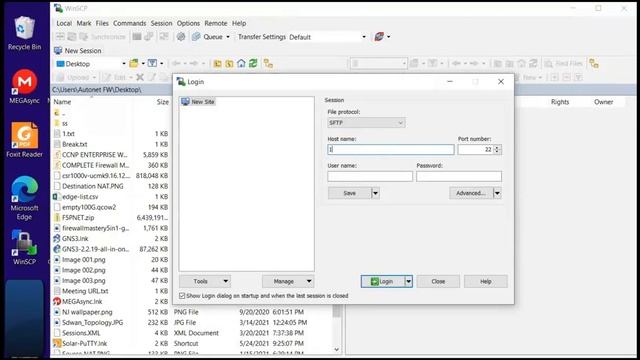This screenshot has height=360, width=640.
Task: Open the Advanced button dropdown arrow
Action: pos(497,193)
